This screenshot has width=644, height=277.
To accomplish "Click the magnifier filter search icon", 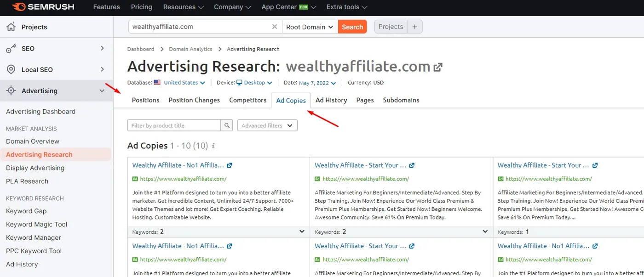I will click(227, 125).
